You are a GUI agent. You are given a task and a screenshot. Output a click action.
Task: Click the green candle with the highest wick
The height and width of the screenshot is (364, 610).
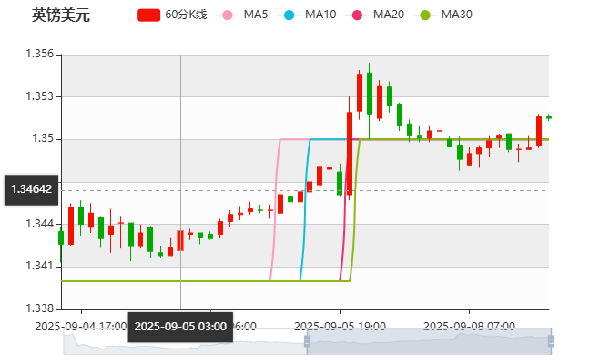[x=370, y=94]
